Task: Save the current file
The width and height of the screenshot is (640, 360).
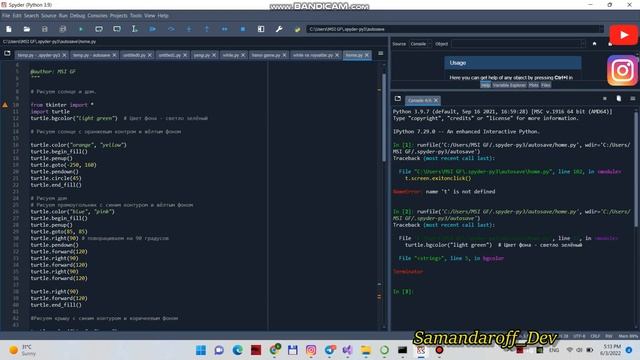Action: tap(44, 29)
